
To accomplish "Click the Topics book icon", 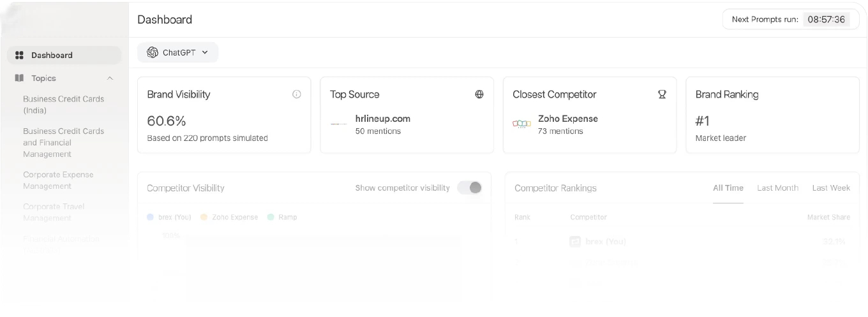I will pyautogui.click(x=19, y=78).
